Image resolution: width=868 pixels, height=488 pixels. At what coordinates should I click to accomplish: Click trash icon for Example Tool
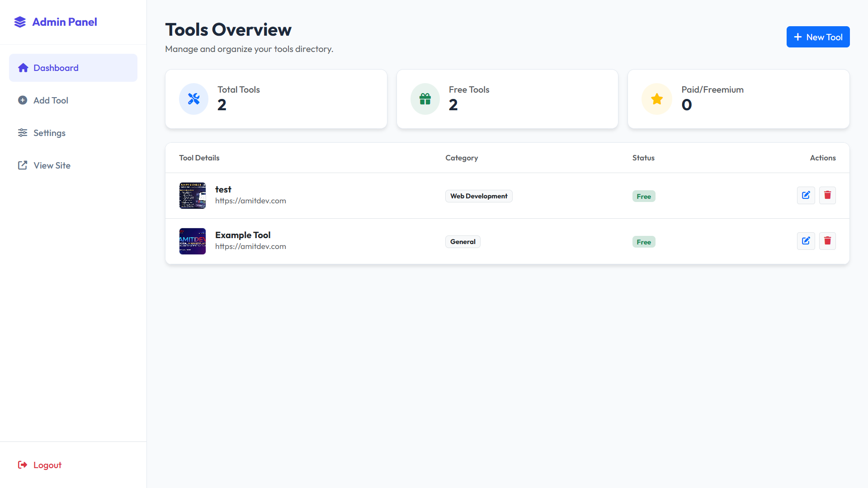click(827, 241)
